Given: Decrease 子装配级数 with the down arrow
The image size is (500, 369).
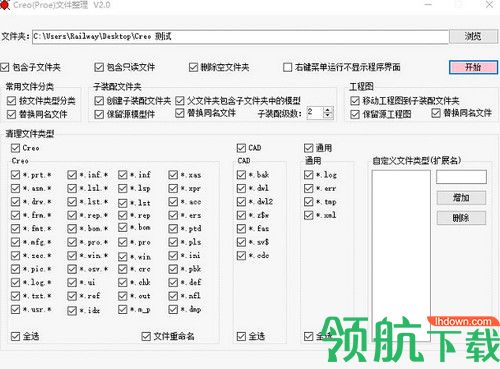Looking at the screenshot, I should point(328,116).
